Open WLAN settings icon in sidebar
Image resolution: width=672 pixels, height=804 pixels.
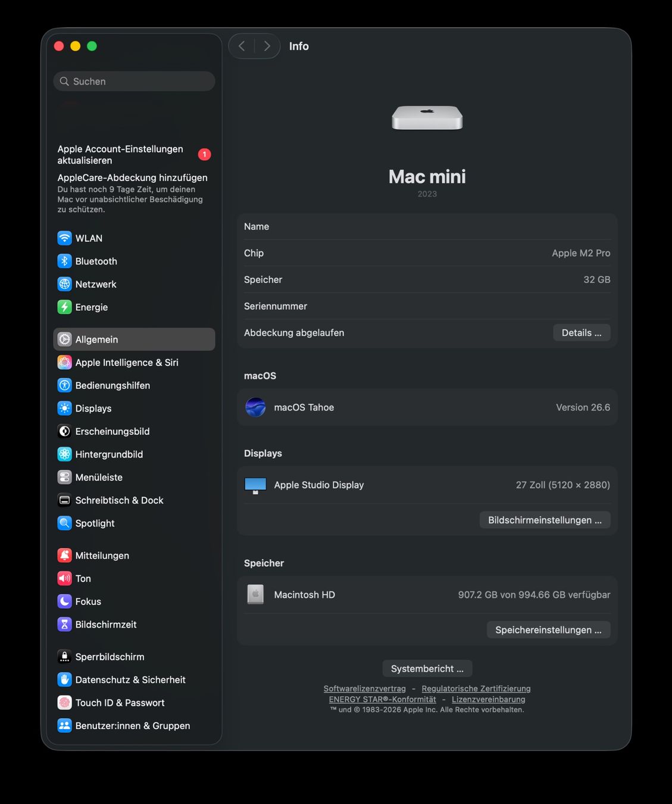(x=64, y=238)
